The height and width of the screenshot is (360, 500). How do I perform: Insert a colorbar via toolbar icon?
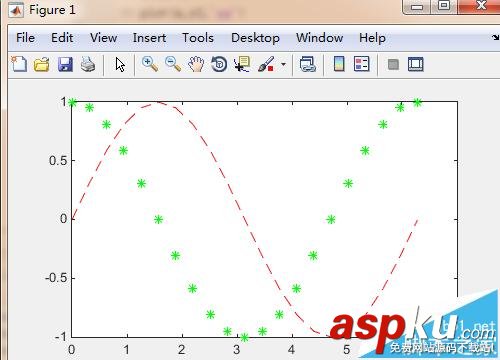339,64
